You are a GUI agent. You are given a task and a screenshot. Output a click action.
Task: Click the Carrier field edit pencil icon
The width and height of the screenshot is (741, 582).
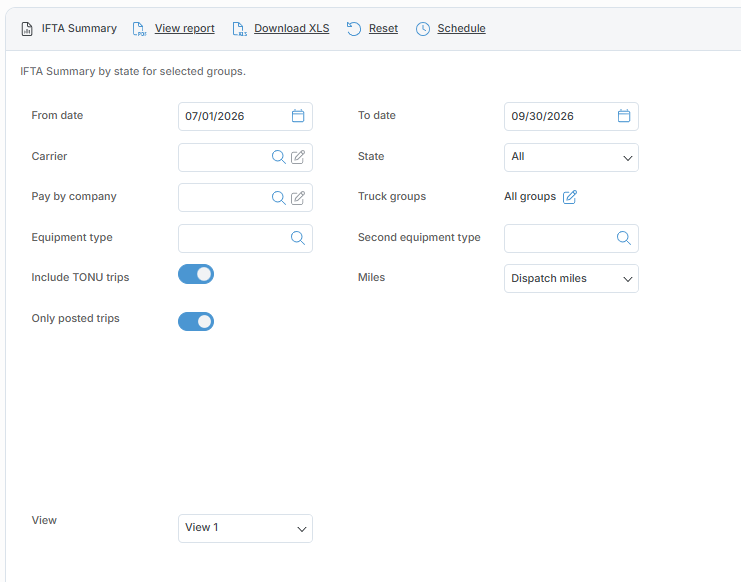[298, 157]
